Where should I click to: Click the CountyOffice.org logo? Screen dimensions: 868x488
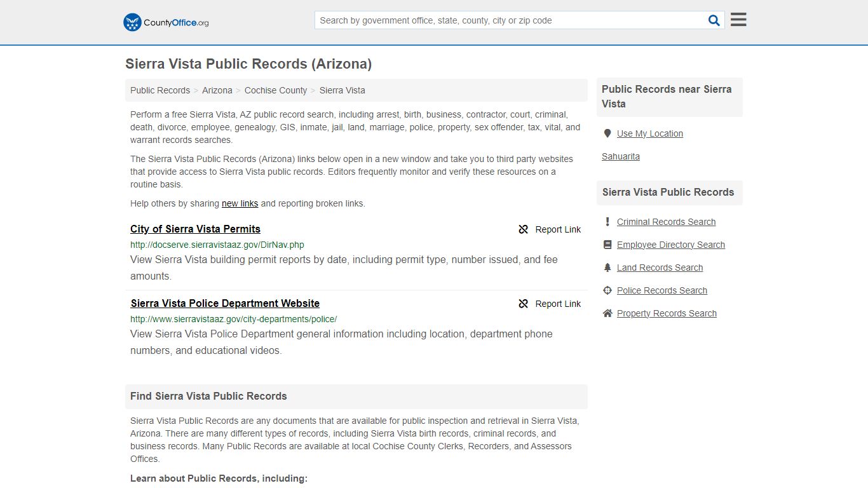[166, 22]
